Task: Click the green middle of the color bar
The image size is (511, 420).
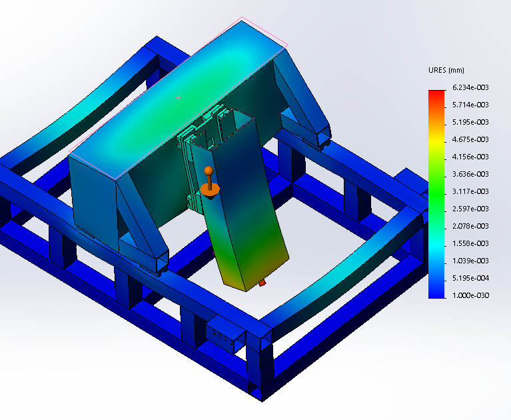Action: click(436, 193)
